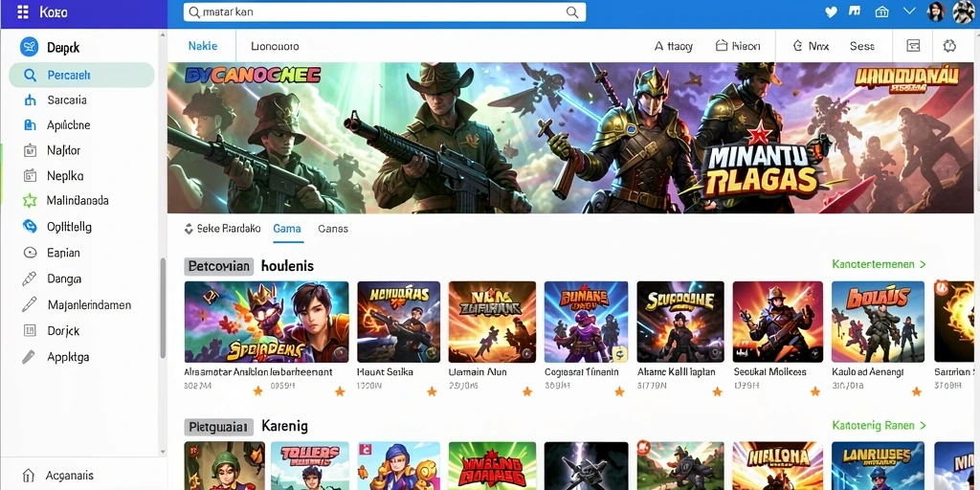Viewport: 980px width, 490px height.
Task: Expand the chevron dropdown in the top bar
Action: tap(909, 11)
